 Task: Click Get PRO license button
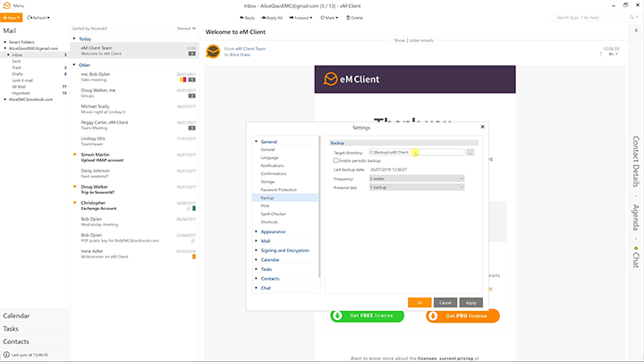click(x=462, y=316)
